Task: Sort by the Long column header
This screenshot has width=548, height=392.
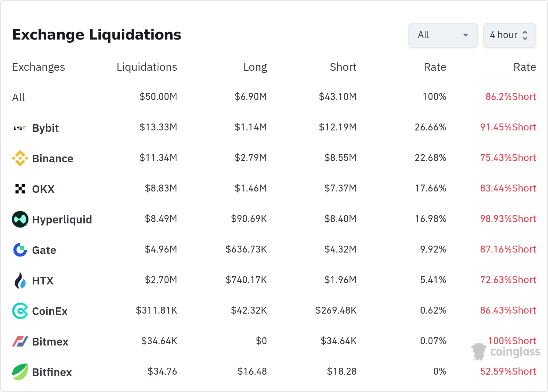Action: pyautogui.click(x=255, y=67)
